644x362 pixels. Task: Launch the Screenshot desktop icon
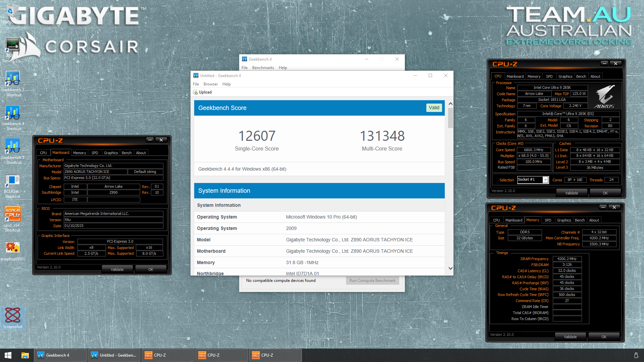[12, 318]
